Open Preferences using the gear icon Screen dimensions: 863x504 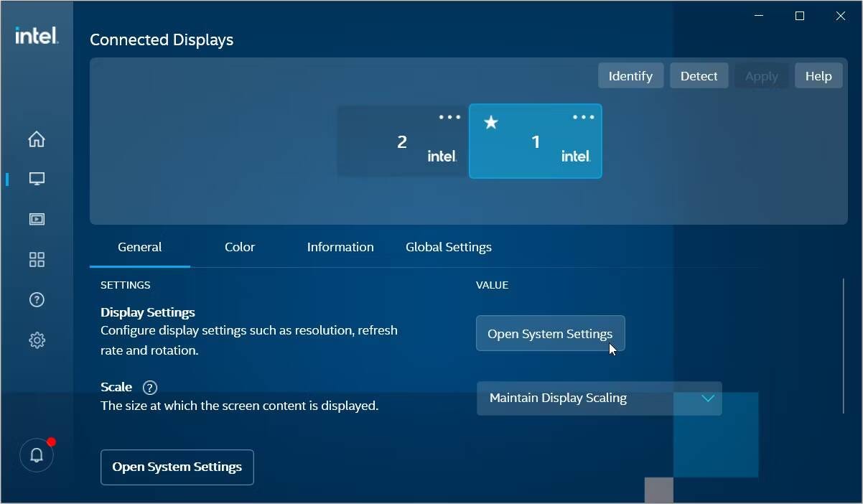click(x=37, y=340)
